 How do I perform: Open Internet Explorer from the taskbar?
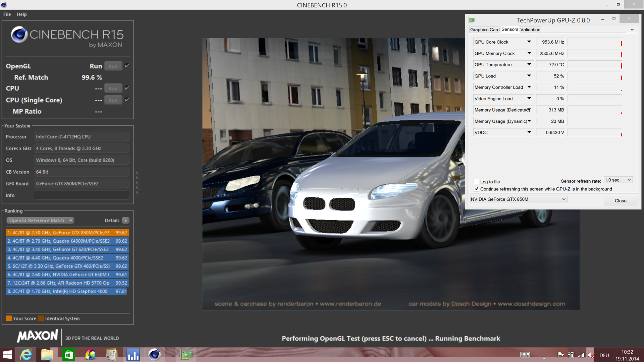[26, 355]
